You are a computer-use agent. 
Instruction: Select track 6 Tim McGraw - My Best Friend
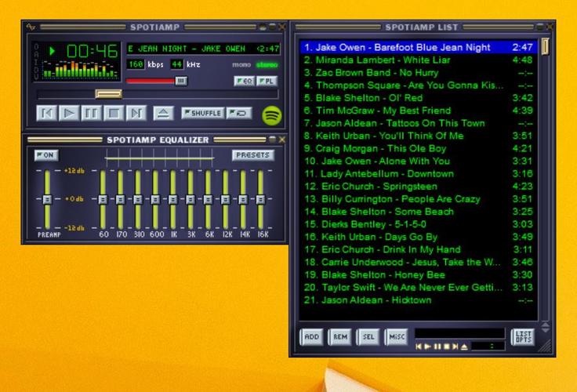419,111
